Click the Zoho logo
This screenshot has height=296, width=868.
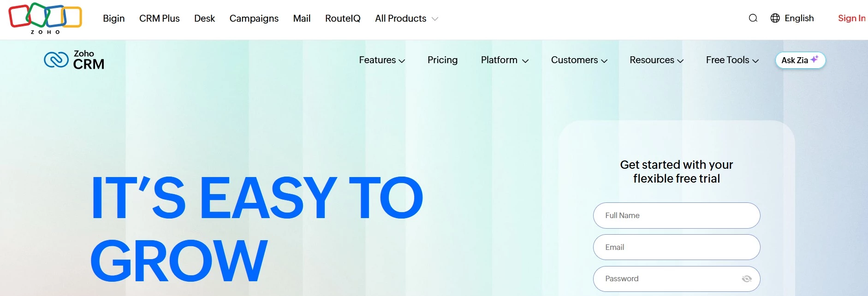point(45,18)
